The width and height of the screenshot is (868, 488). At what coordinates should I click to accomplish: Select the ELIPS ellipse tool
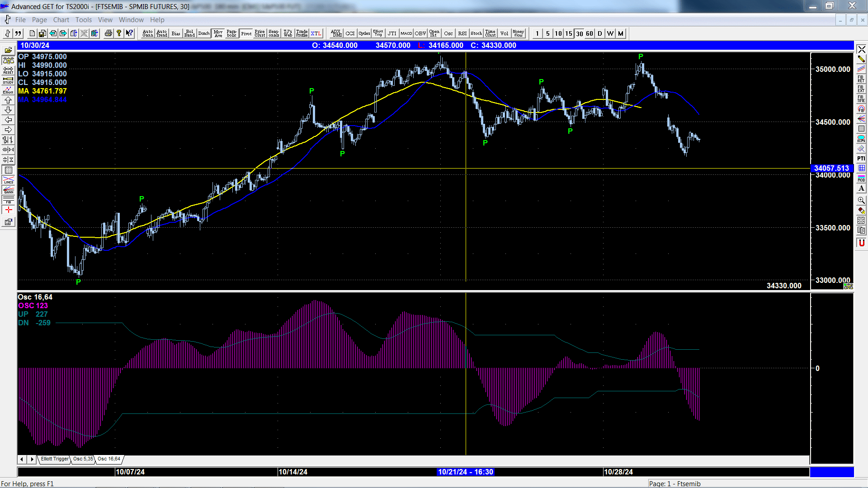861,138
